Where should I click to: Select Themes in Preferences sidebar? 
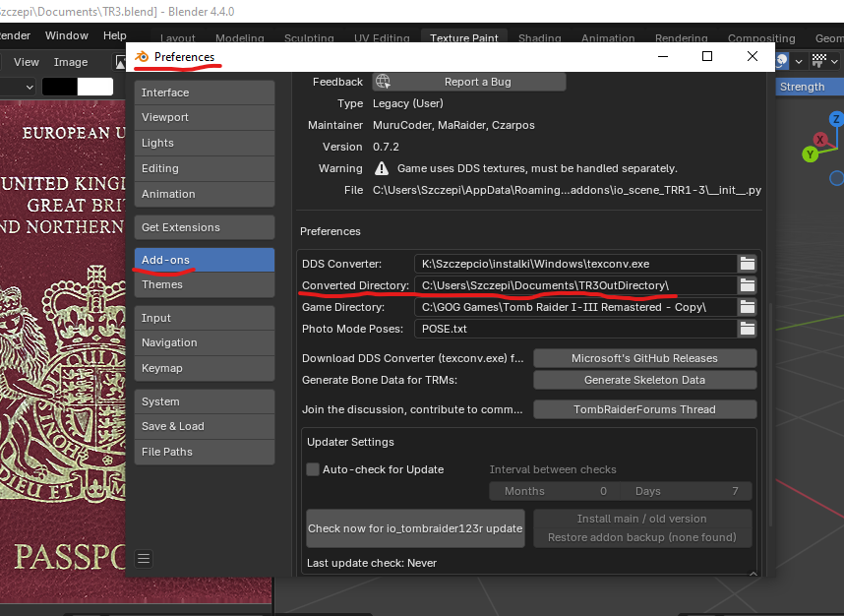(x=204, y=284)
